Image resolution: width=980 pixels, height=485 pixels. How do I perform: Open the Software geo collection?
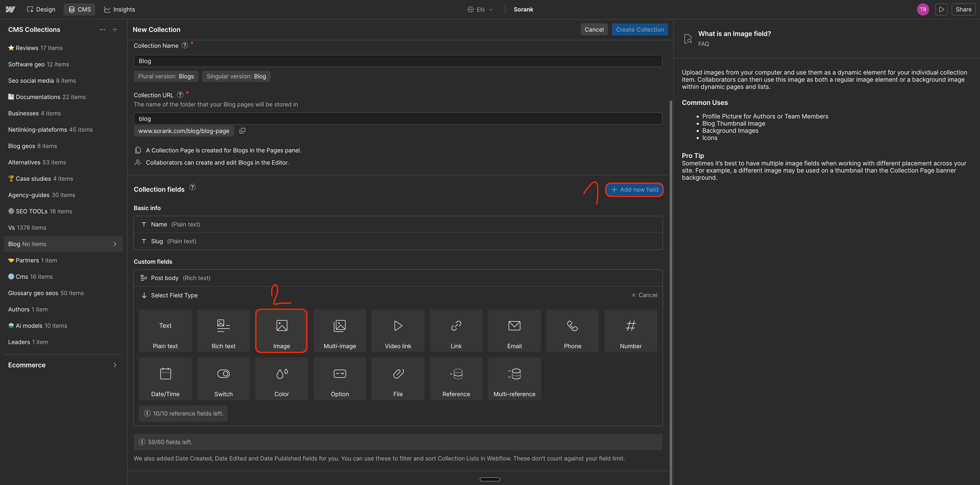[x=63, y=64]
